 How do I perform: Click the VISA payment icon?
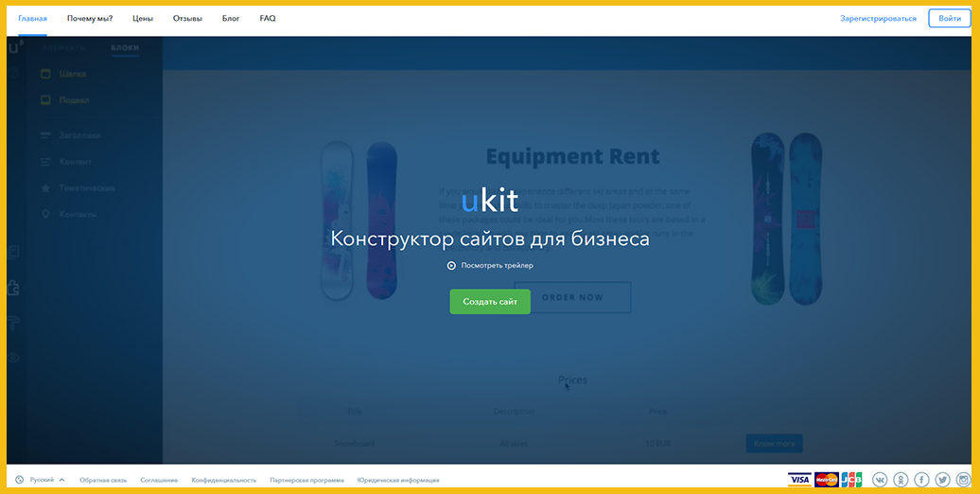(x=799, y=480)
